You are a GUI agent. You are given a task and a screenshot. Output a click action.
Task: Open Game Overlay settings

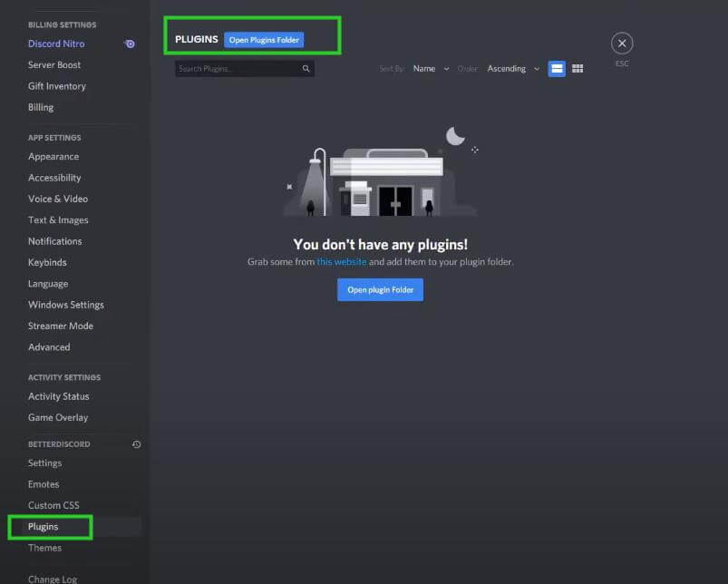pos(58,417)
